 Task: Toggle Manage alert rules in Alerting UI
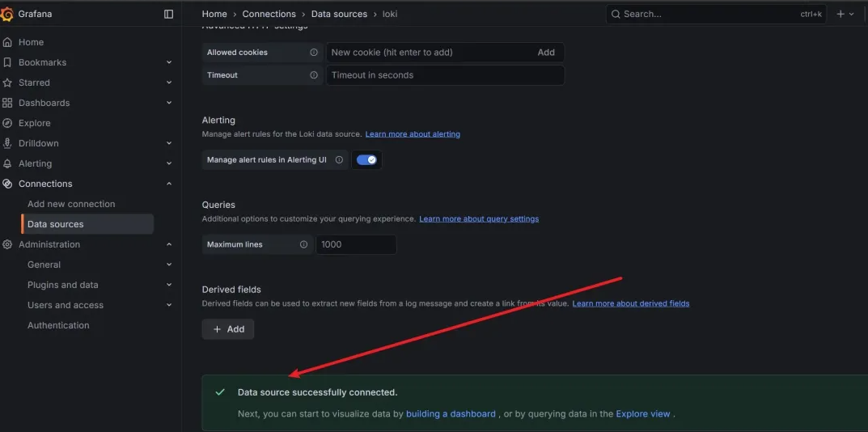tap(366, 160)
